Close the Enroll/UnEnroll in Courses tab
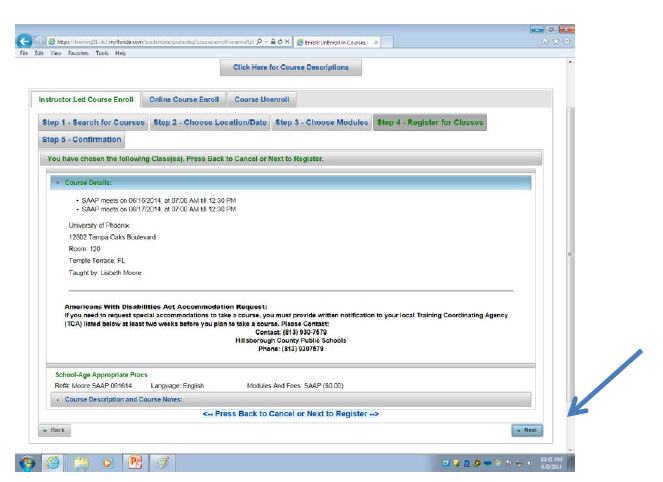This screenshot has width=663, height=482. coord(375,42)
